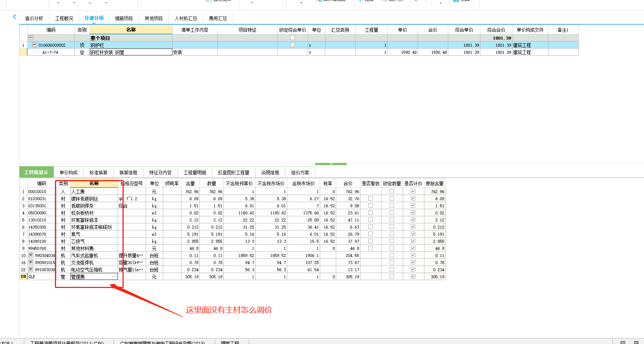Screen dimensions: 644x344
Task: Uncheck 是否计价 for 人工费 row
Action: pos(413,191)
